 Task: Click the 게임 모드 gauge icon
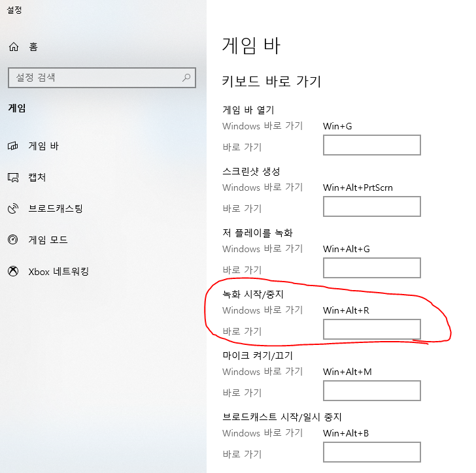coord(13,240)
